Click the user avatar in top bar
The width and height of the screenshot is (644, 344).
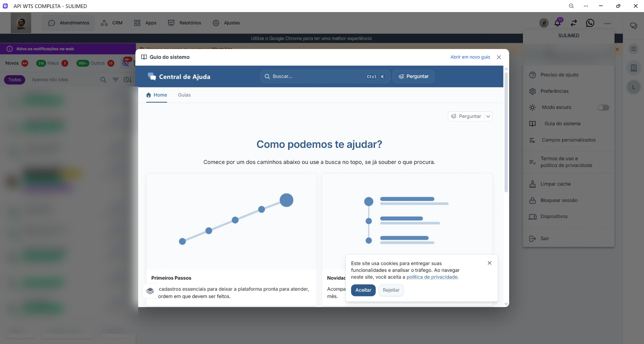coord(544,23)
